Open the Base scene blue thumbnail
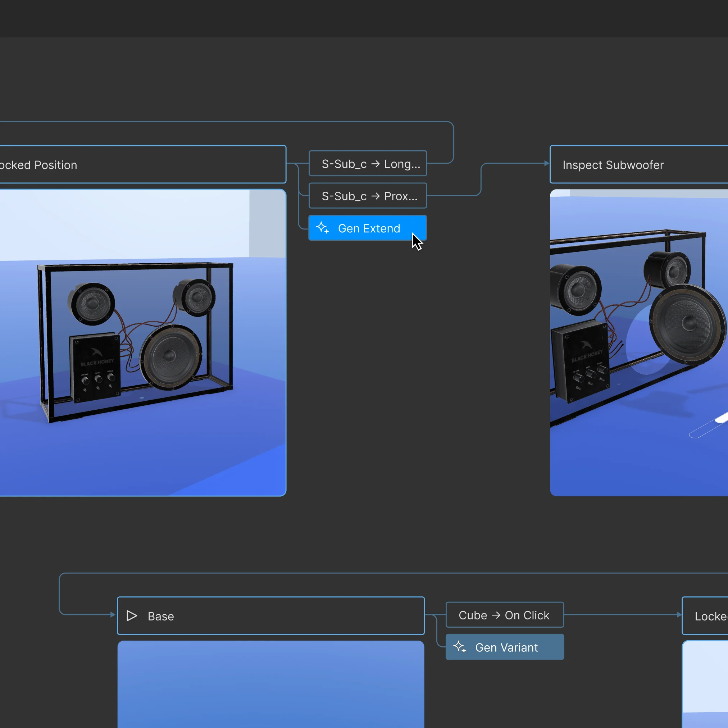Image resolution: width=728 pixels, height=728 pixels. point(271,684)
